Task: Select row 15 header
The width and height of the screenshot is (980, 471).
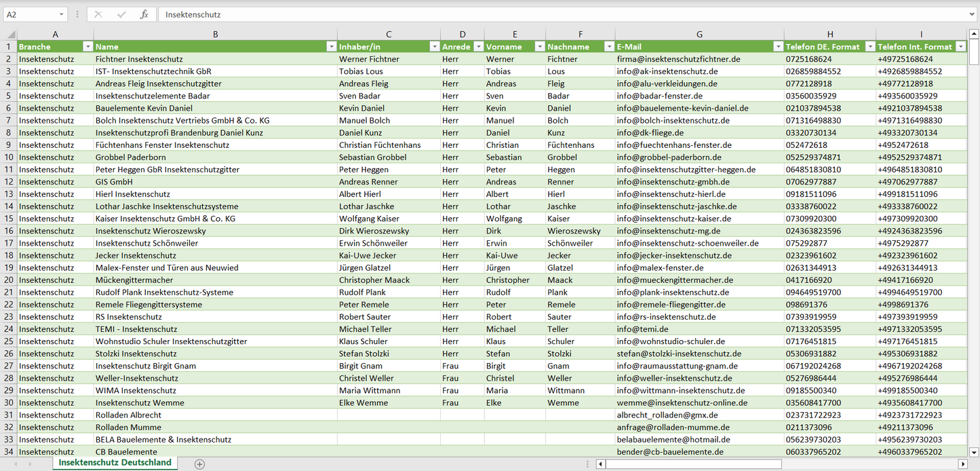Action: (9, 219)
